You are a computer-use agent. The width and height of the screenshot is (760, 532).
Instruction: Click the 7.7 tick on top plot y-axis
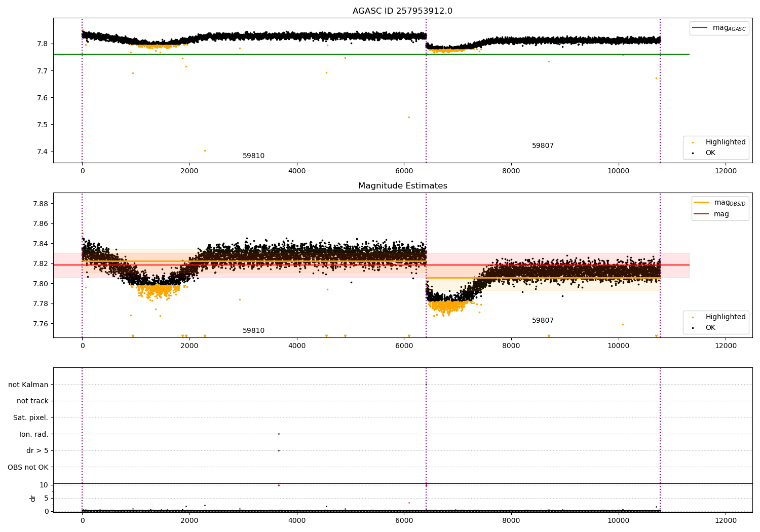(42, 71)
